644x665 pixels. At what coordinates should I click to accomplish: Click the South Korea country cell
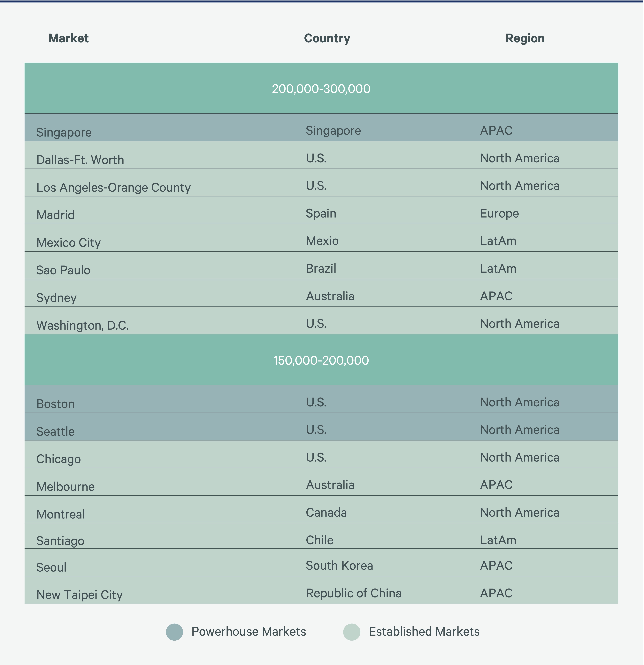click(x=340, y=566)
